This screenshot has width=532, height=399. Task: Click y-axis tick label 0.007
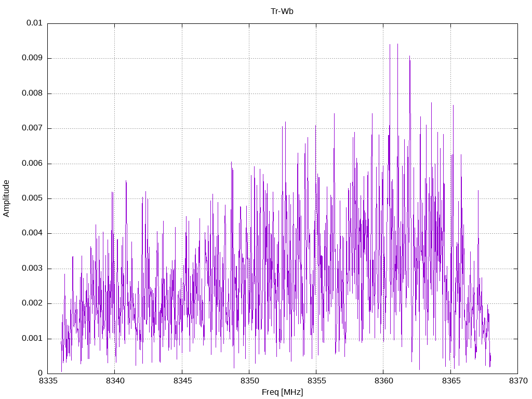click(x=32, y=128)
